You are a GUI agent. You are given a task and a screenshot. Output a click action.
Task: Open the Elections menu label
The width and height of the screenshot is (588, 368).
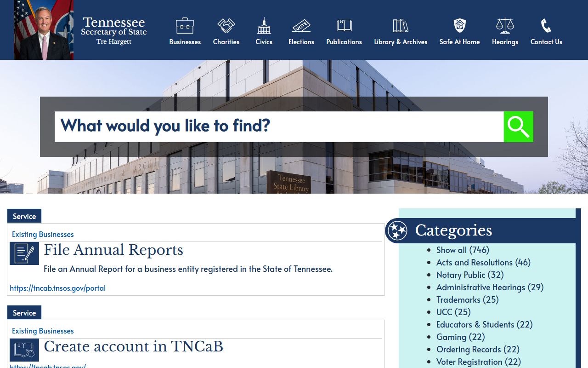[301, 42]
